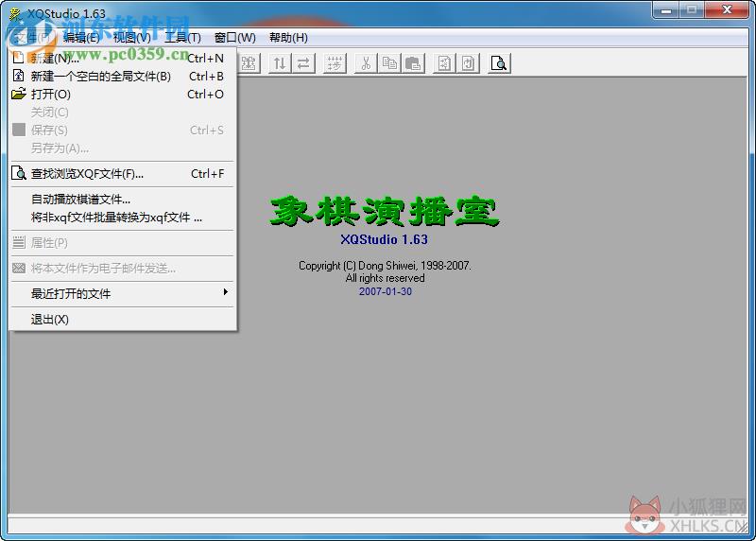Click the chessboard toolbar icon
The width and height of the screenshot is (756, 541).
249,63
